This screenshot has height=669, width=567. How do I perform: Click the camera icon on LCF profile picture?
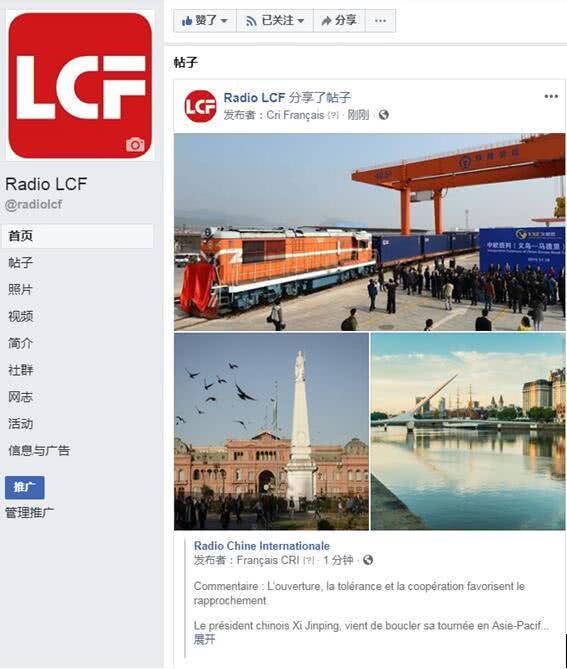tap(135, 145)
